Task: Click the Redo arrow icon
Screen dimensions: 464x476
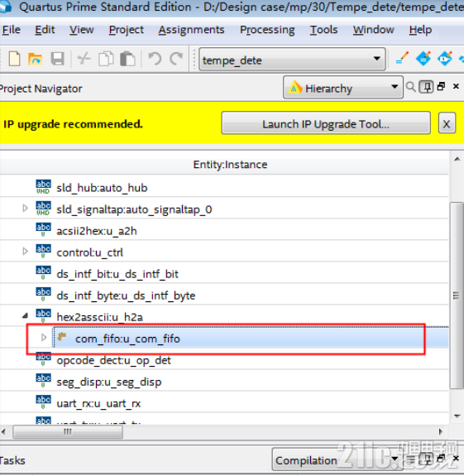Action: [x=176, y=59]
